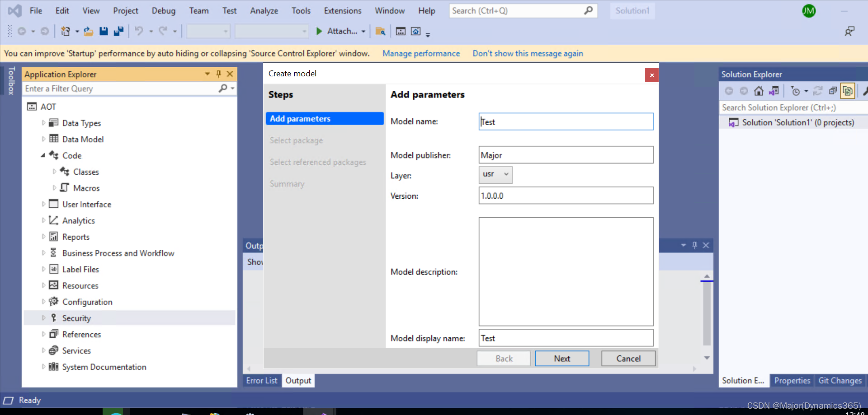
Task: Open Manage performance link in notification bar
Action: (x=421, y=53)
